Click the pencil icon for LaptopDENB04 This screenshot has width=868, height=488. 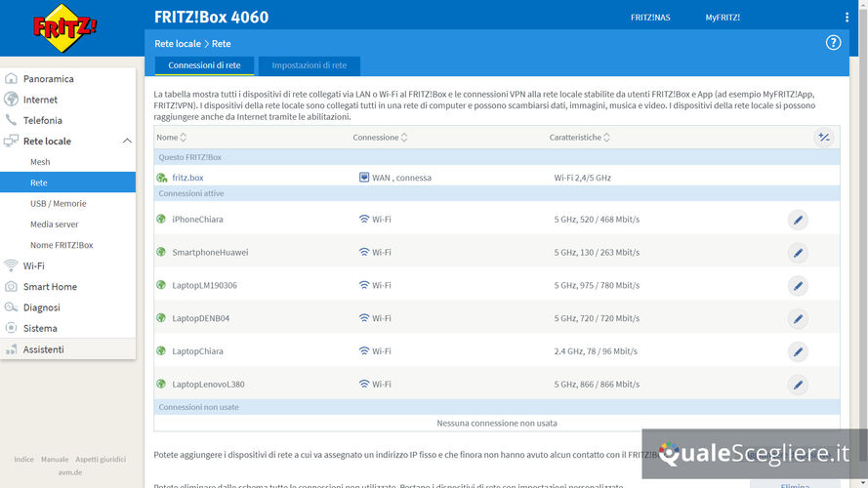tap(798, 319)
